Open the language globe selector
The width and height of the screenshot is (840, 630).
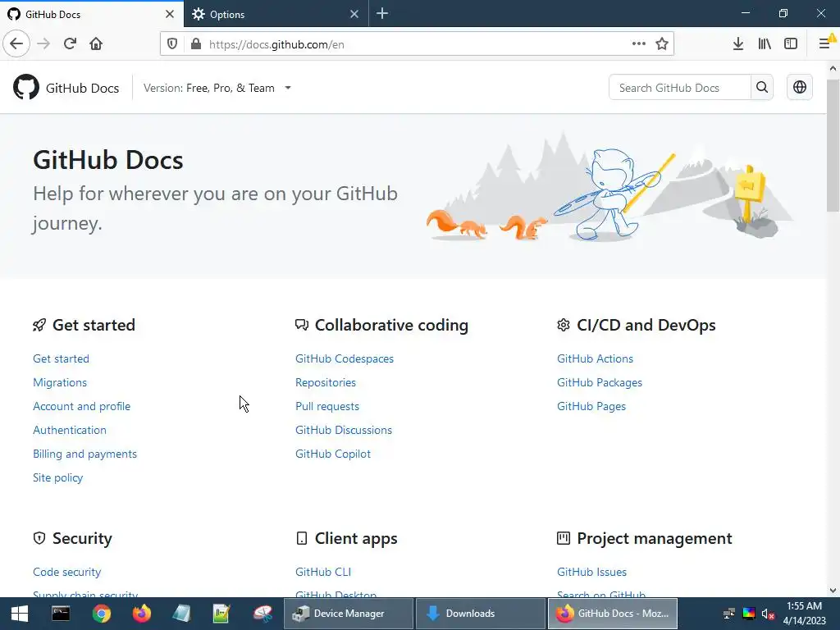pyautogui.click(x=800, y=87)
